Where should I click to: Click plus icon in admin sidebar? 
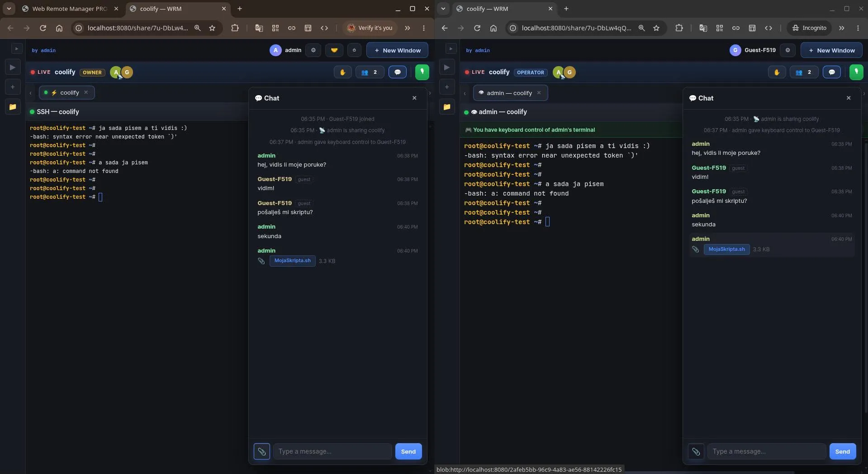point(13,87)
